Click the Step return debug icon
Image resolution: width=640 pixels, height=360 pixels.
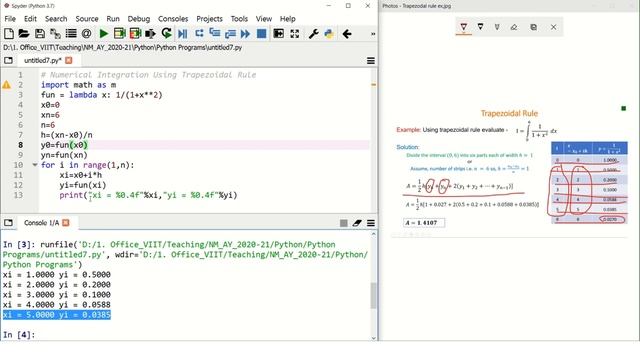click(230, 33)
